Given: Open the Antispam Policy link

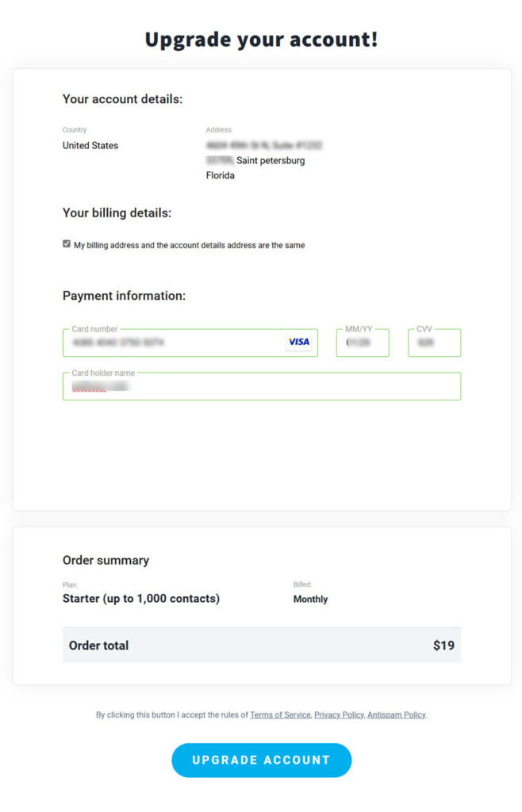Looking at the screenshot, I should 396,714.
